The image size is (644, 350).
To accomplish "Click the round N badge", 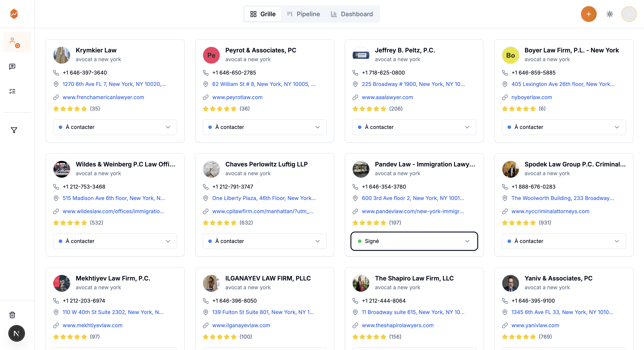I will pyautogui.click(x=16, y=333).
